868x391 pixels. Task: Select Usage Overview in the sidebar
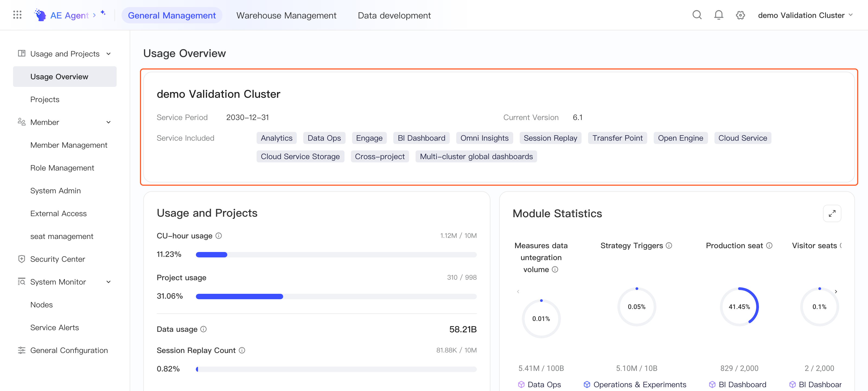tap(65, 77)
